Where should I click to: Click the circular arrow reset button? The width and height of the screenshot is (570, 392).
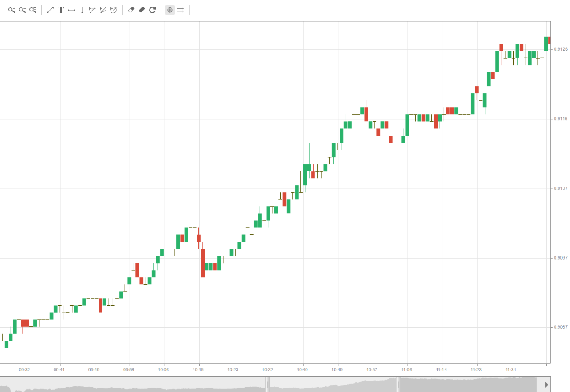point(152,10)
